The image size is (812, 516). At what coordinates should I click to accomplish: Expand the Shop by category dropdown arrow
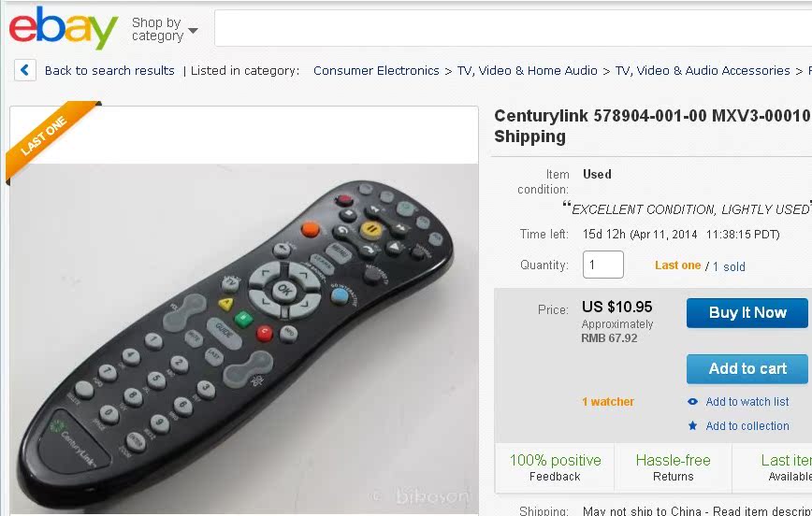193,31
